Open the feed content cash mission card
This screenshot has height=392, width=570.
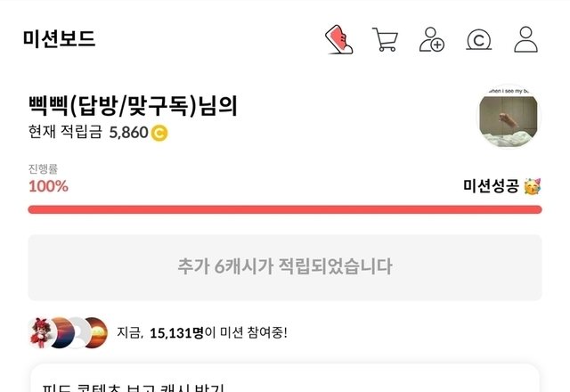(285, 381)
